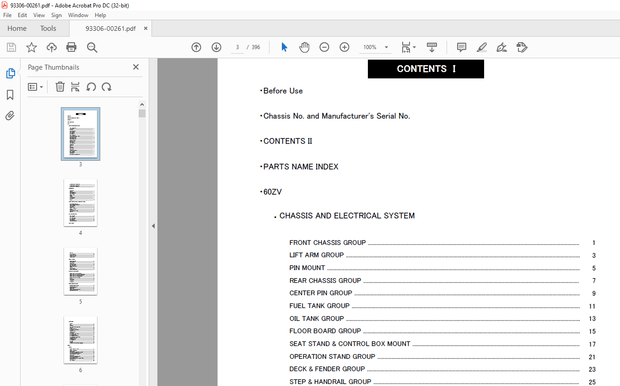The image size is (620, 386).
Task: Select page 4 thumbnail
Action: tap(80, 203)
